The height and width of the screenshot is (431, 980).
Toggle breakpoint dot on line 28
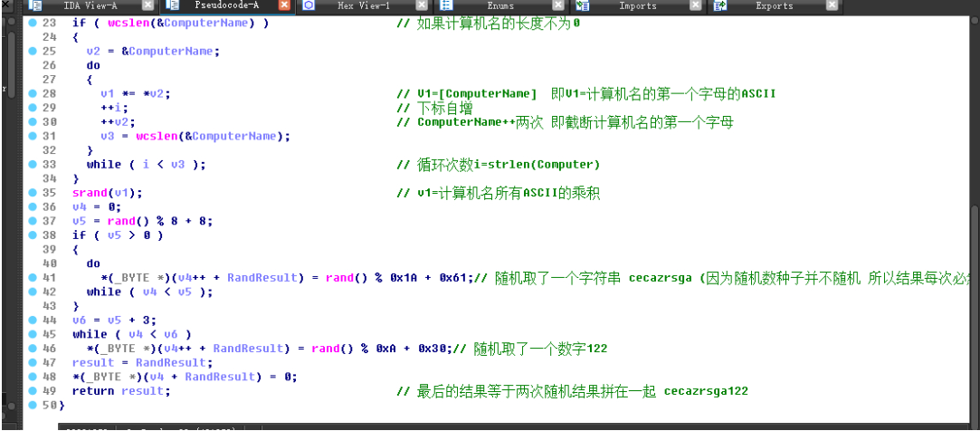(33, 94)
